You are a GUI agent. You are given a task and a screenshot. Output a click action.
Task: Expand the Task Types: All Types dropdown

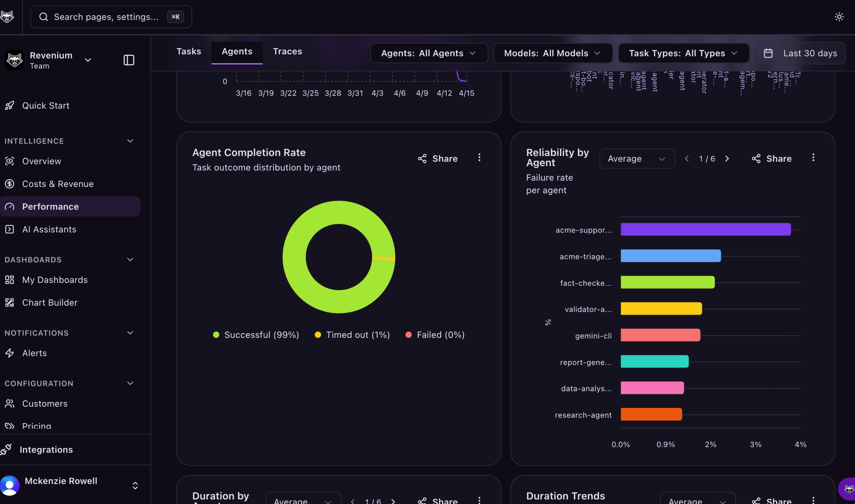684,53
